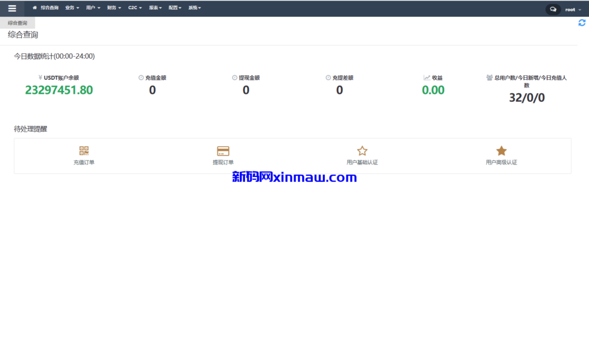Open the root user account dropdown
This screenshot has height=364, width=589.
coord(572,10)
